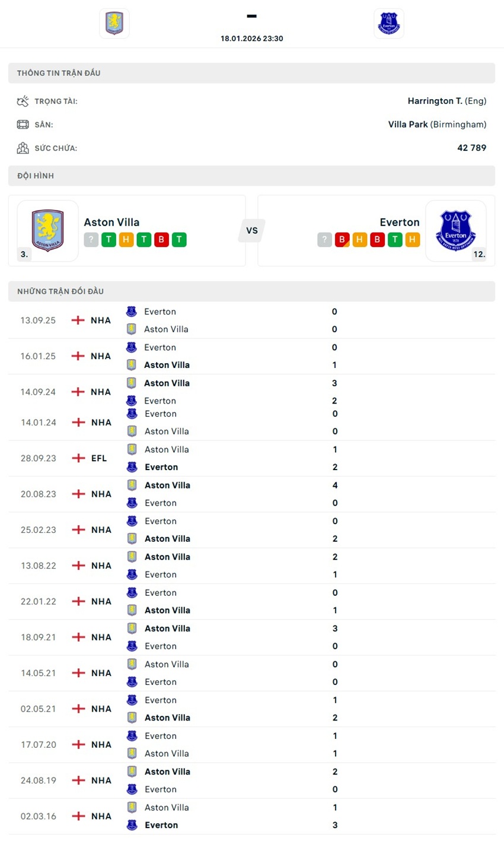Expand the ĐỘI HÌNH section header
This screenshot has height=841, width=504.
coord(252,175)
